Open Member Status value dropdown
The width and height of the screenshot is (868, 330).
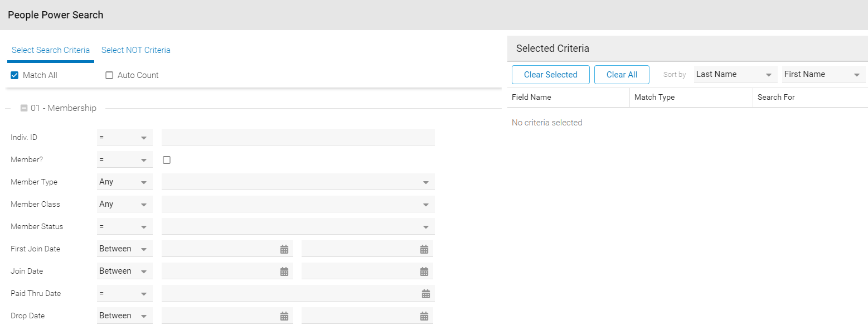pyautogui.click(x=298, y=226)
